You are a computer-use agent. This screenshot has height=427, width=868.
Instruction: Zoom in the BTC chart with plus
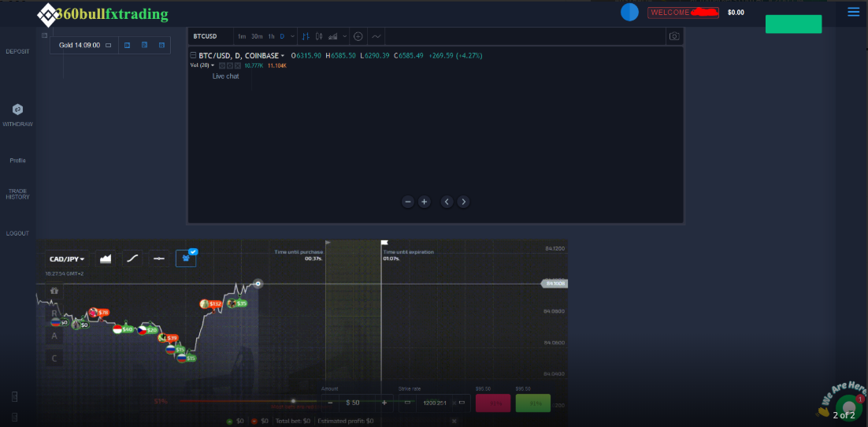point(424,202)
